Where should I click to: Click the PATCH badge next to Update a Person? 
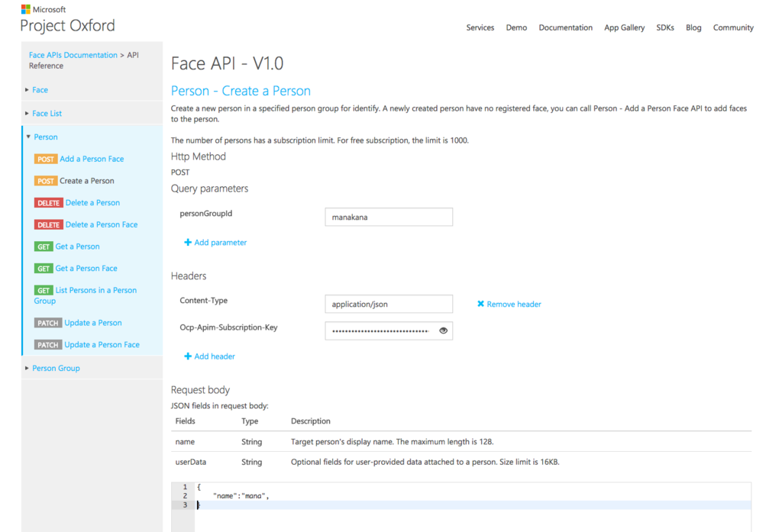click(x=48, y=323)
